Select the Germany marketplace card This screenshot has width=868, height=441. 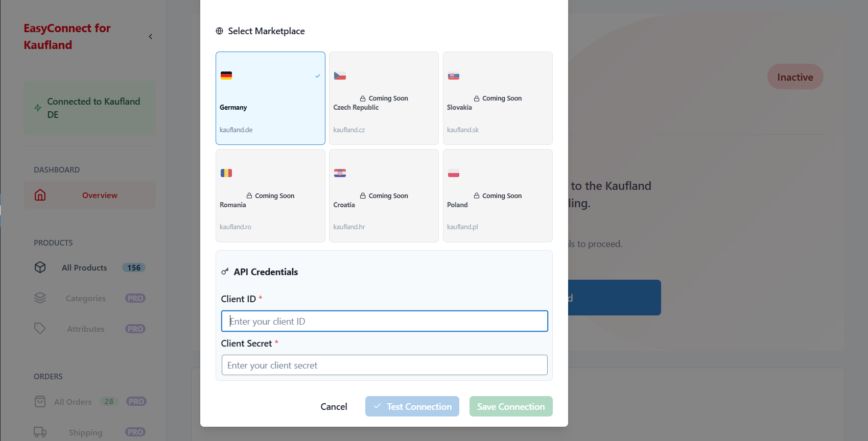270,98
